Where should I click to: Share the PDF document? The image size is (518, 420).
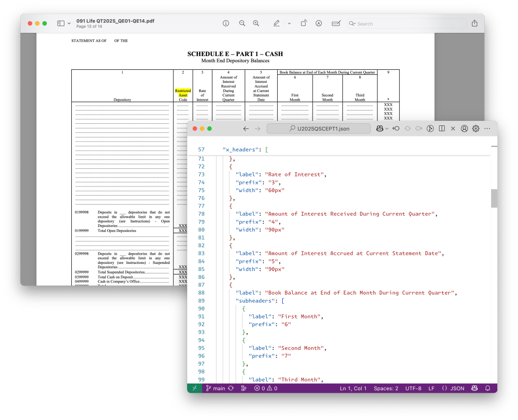coord(474,23)
